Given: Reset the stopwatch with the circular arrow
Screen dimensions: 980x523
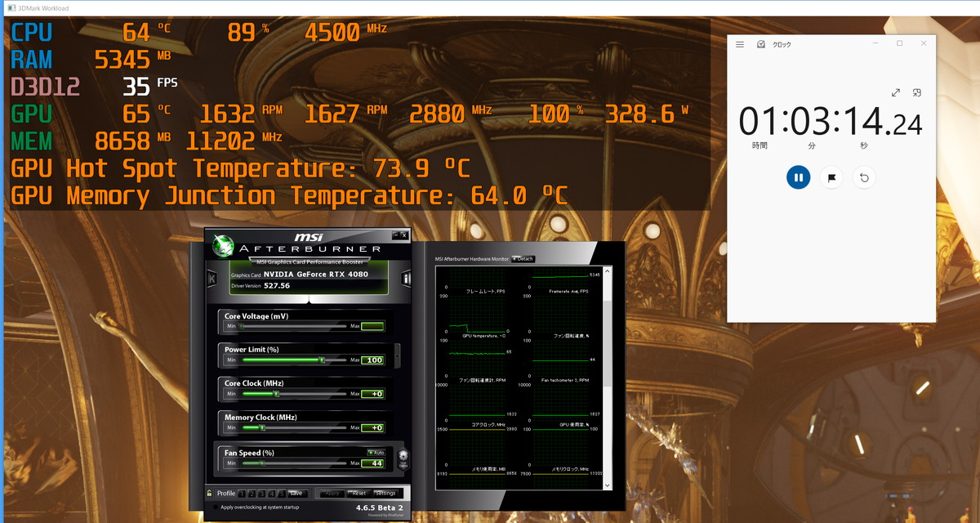Looking at the screenshot, I should click(x=864, y=177).
